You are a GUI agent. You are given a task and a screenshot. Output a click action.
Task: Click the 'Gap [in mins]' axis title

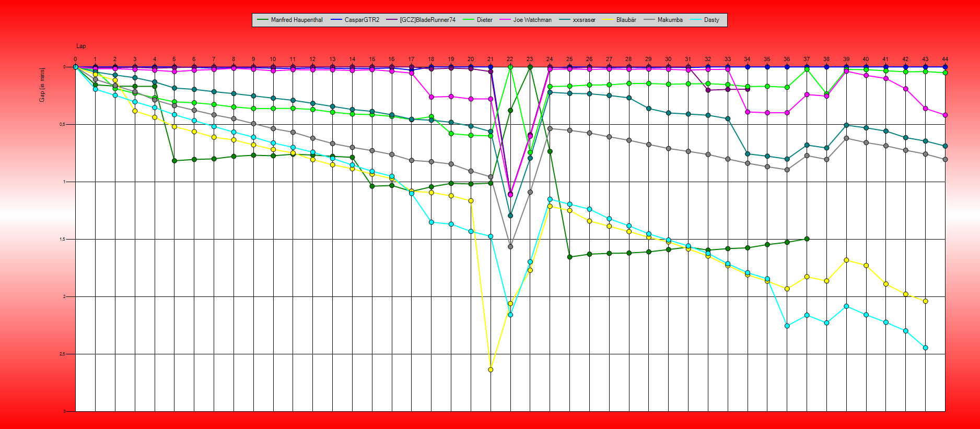(x=42, y=85)
